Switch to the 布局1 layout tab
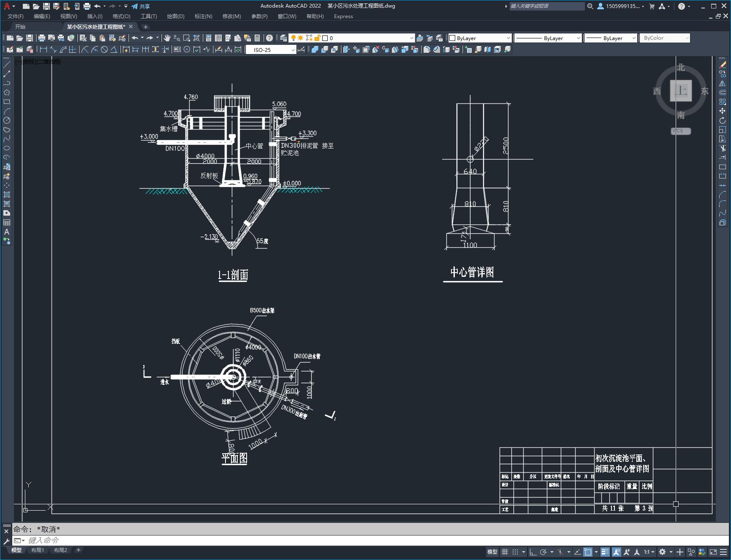The image size is (731, 560). coord(38,550)
